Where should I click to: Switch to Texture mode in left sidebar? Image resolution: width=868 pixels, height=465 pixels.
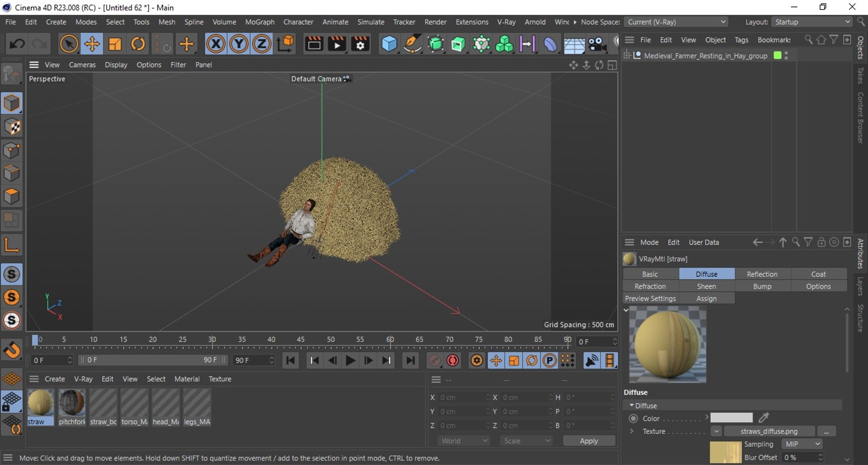[x=12, y=127]
